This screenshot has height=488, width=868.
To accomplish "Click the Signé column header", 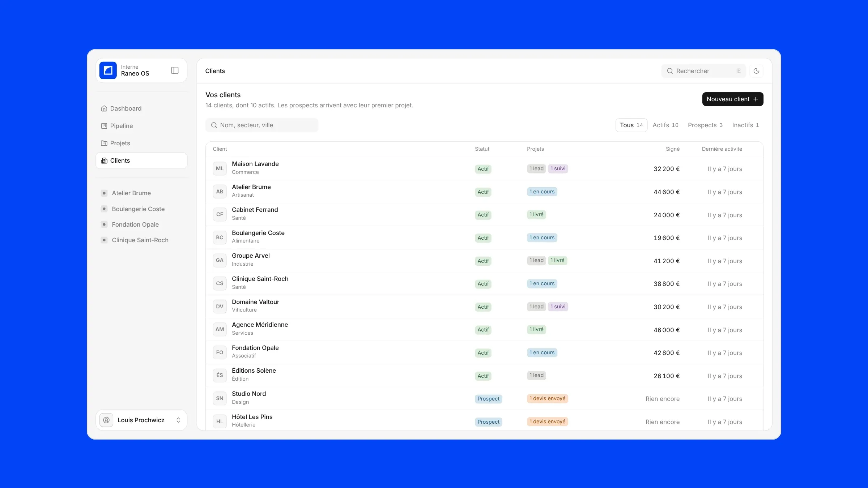I will tap(673, 149).
